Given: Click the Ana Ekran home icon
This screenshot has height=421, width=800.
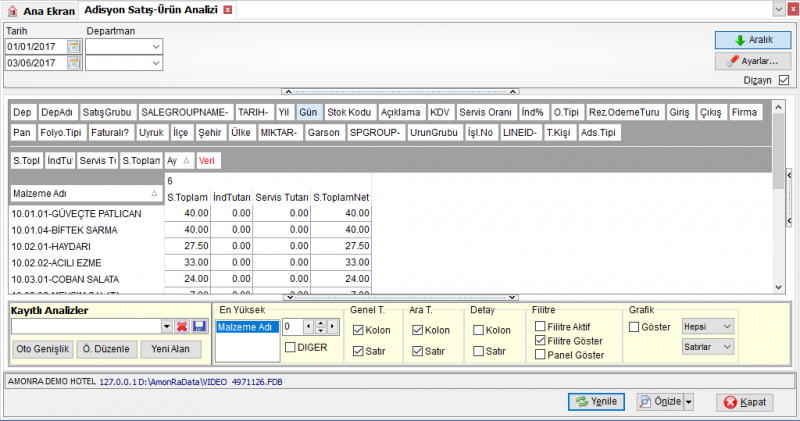Looking at the screenshot, I should tap(12, 11).
